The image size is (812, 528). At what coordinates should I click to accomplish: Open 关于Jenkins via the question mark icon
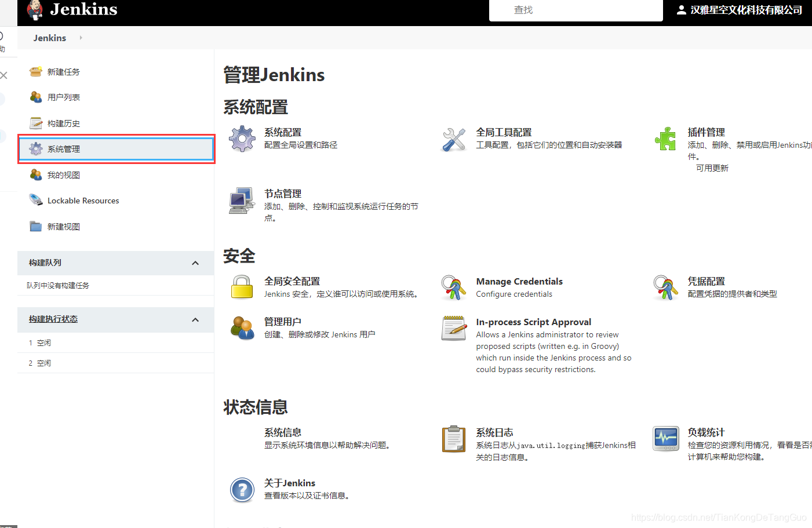[x=242, y=489]
